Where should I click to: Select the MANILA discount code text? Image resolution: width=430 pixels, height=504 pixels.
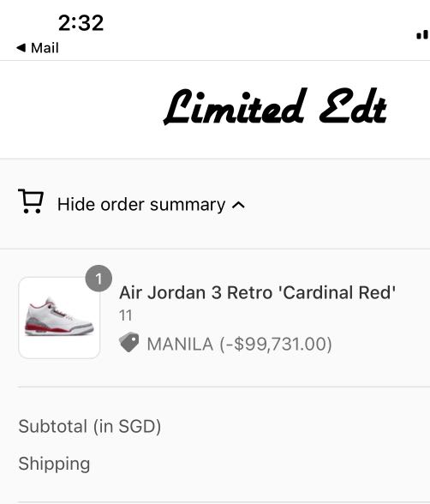click(180, 344)
